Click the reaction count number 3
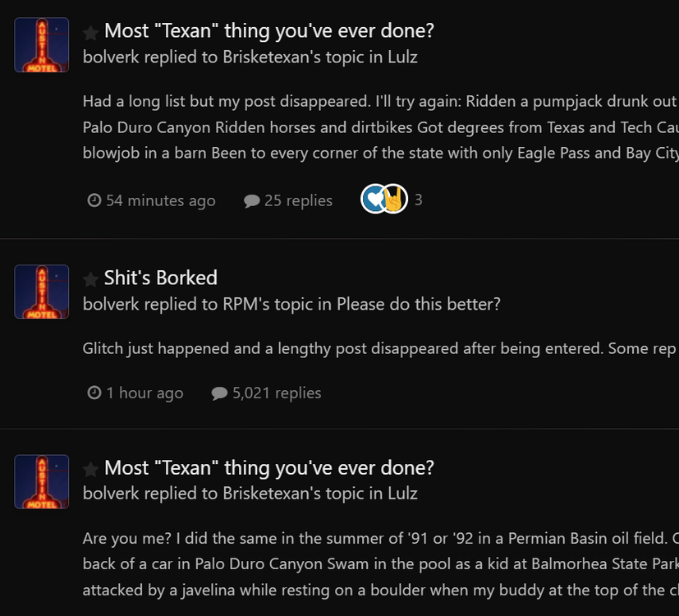This screenshot has width=679, height=616. (418, 200)
